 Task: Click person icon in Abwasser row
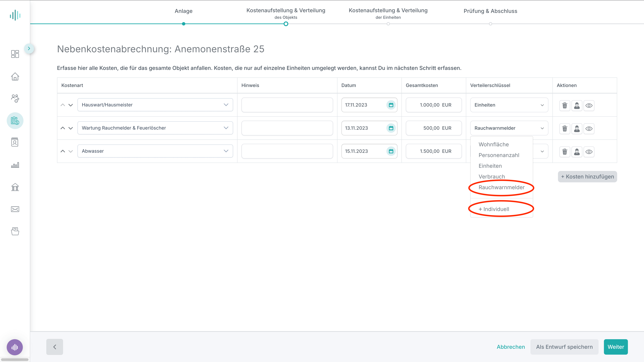coord(577,152)
